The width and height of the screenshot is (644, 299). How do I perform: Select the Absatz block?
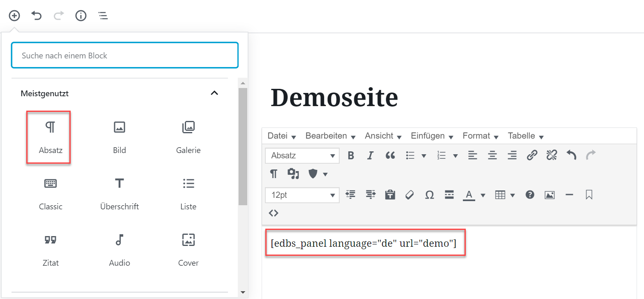(50, 137)
